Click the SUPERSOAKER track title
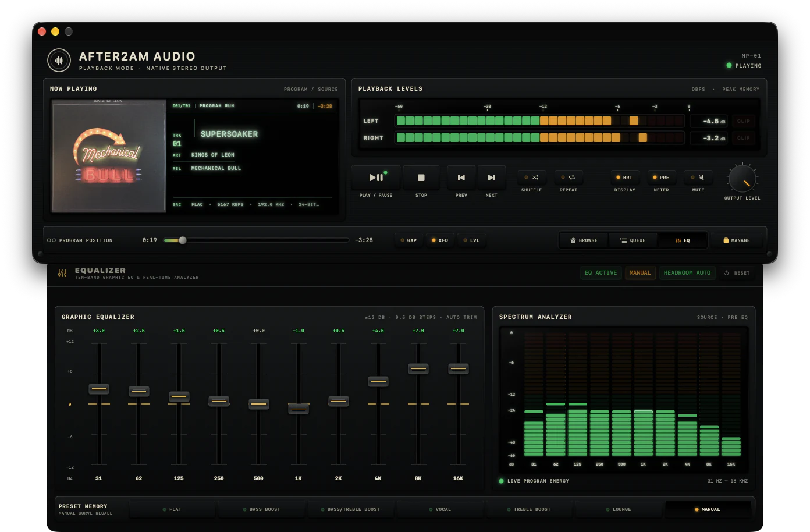The width and height of the screenshot is (810, 532). [x=229, y=134]
